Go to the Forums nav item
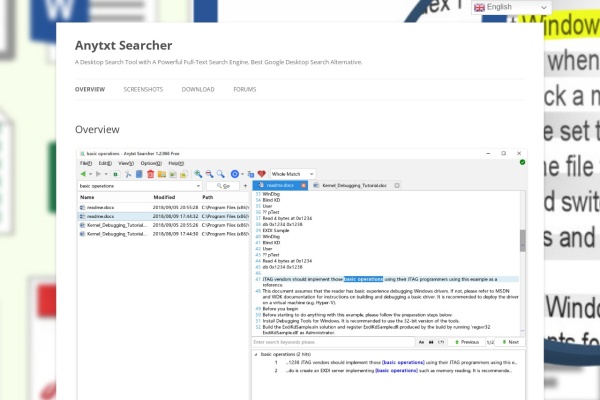The width and height of the screenshot is (600, 400). 245,90
